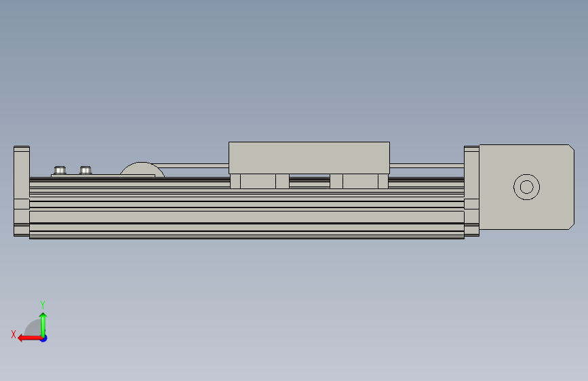The height and width of the screenshot is (381, 588).
Task: Click the first sensor connector near the left end plate
Action: tap(60, 170)
